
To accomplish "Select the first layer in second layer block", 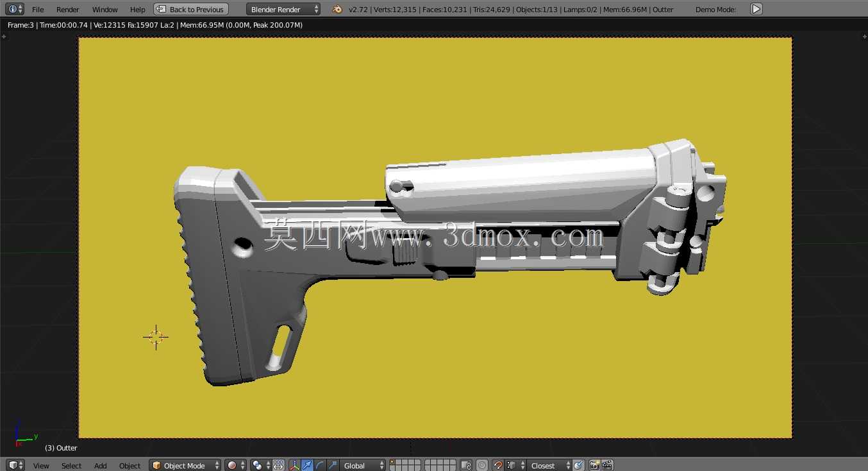I will (x=429, y=463).
